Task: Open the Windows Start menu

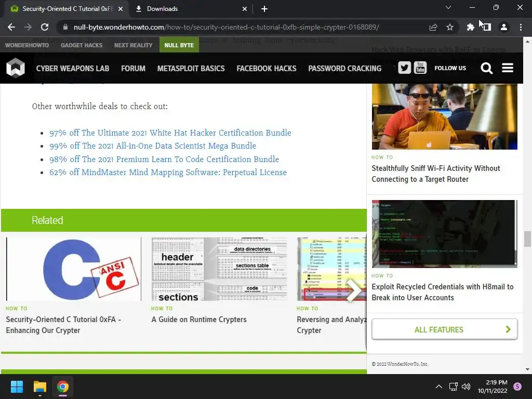Action: 17,387
